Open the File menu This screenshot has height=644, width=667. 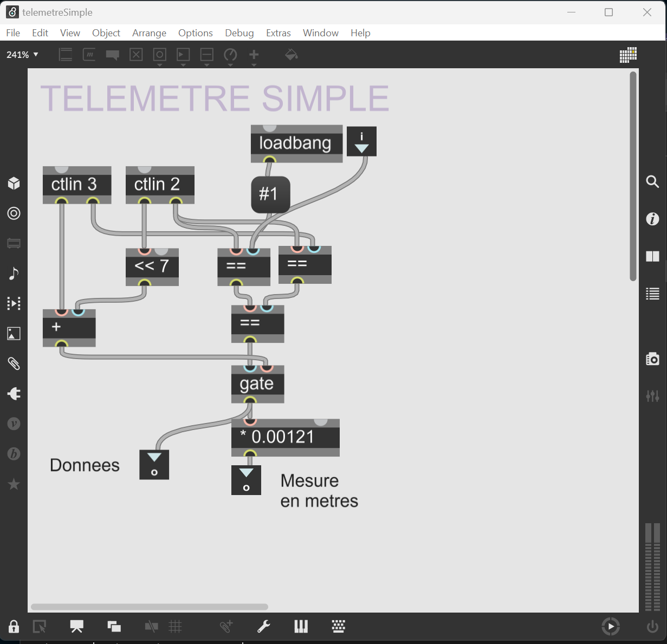pyautogui.click(x=13, y=33)
